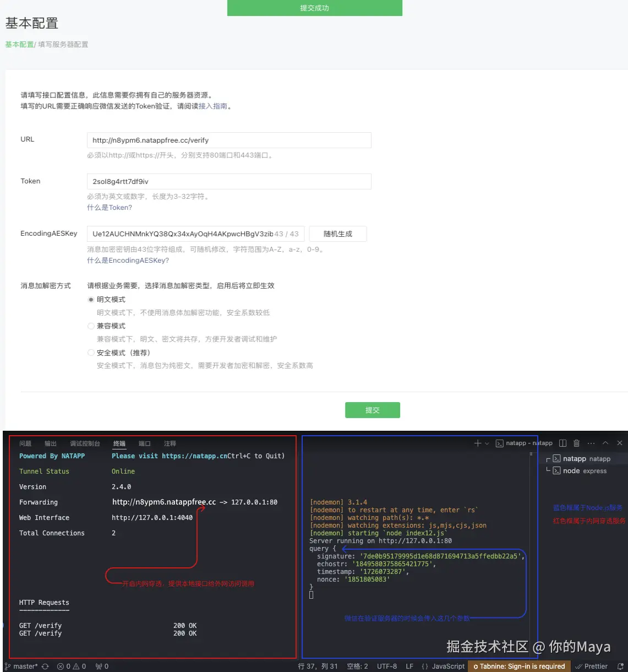Open errors and warnings count in status bar
Viewport: 628px width, 672px height.
72,666
